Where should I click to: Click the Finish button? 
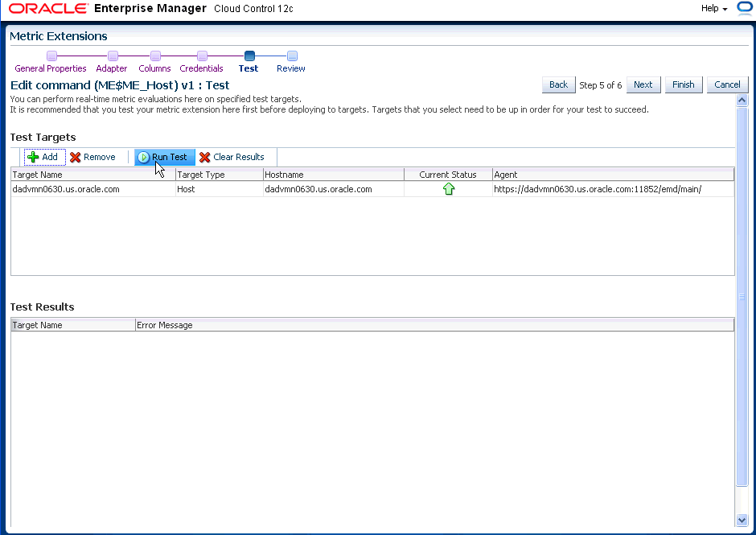(684, 85)
